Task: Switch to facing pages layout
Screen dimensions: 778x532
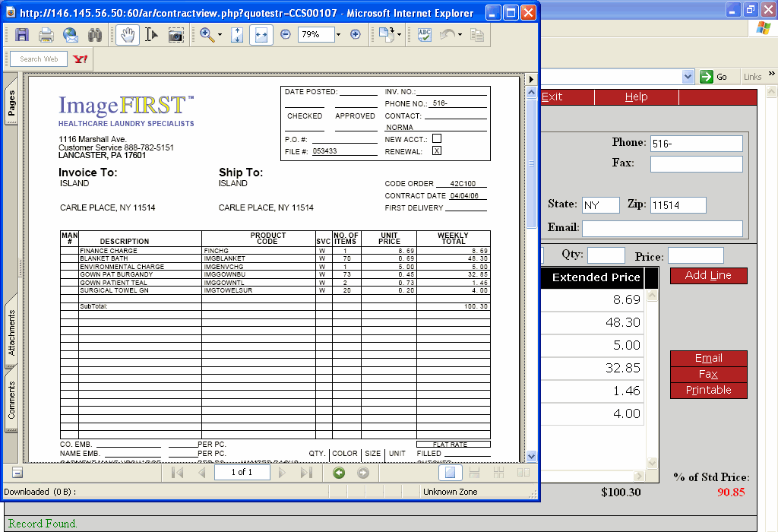Action: 523,473
